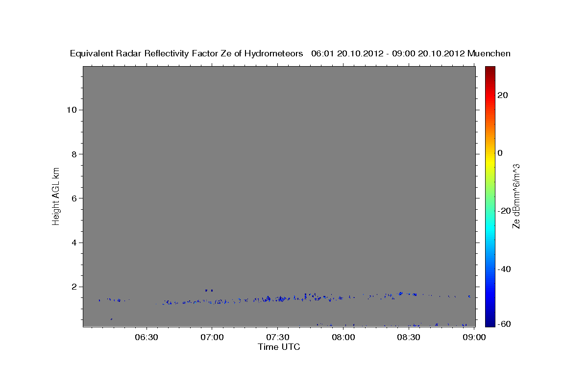Click the height label '4'

pyautogui.click(x=73, y=243)
